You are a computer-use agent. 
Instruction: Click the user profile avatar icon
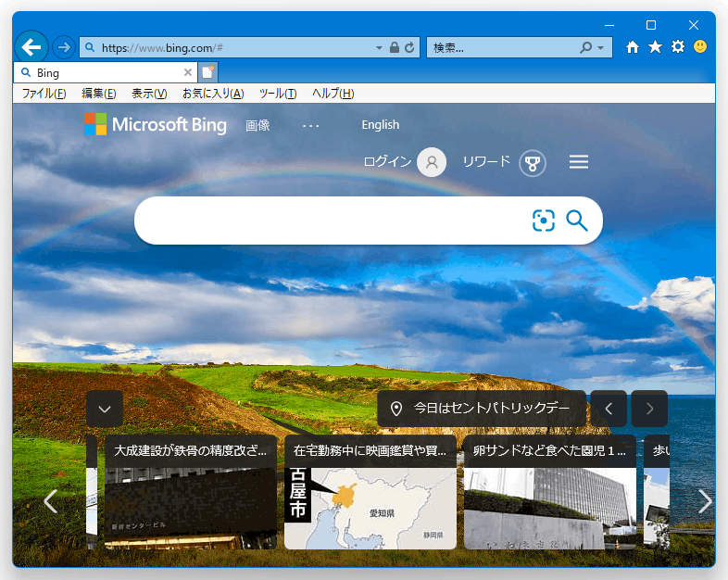[x=432, y=162]
